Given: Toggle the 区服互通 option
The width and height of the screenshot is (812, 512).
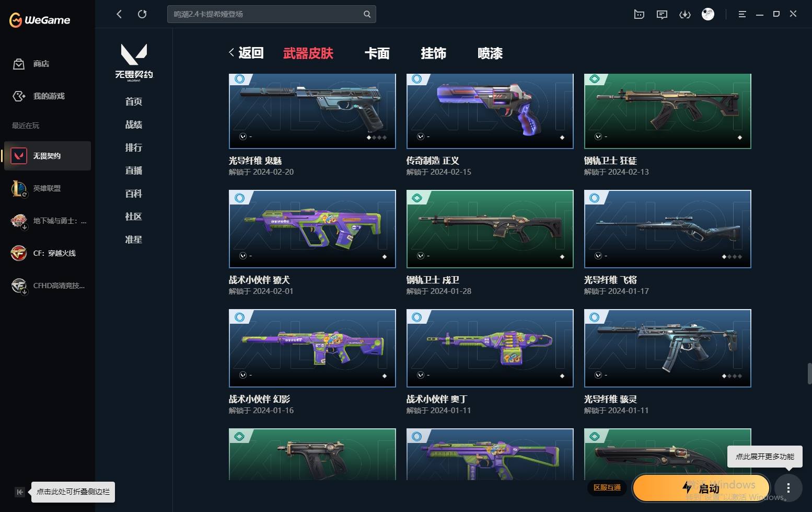Looking at the screenshot, I should pos(607,487).
